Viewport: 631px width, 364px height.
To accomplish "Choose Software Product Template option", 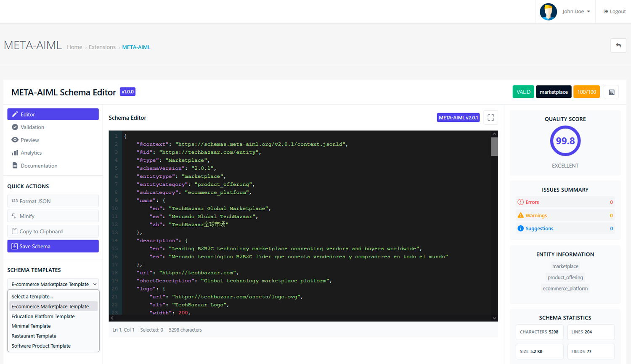I will [x=53, y=346].
